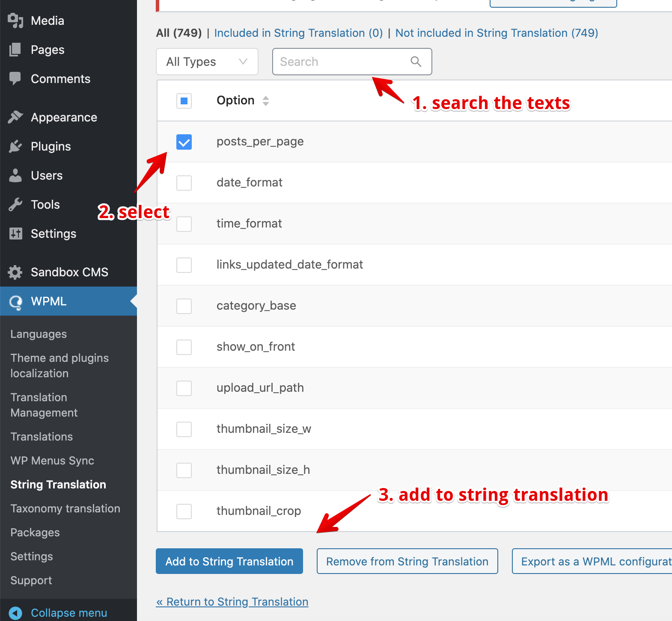Filter by Not included in String Translation (749)

497,33
